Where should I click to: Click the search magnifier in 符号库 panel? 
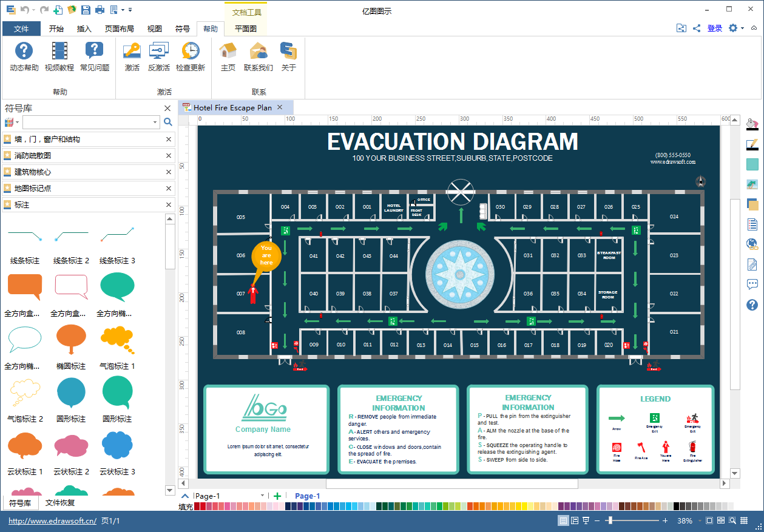pos(168,123)
